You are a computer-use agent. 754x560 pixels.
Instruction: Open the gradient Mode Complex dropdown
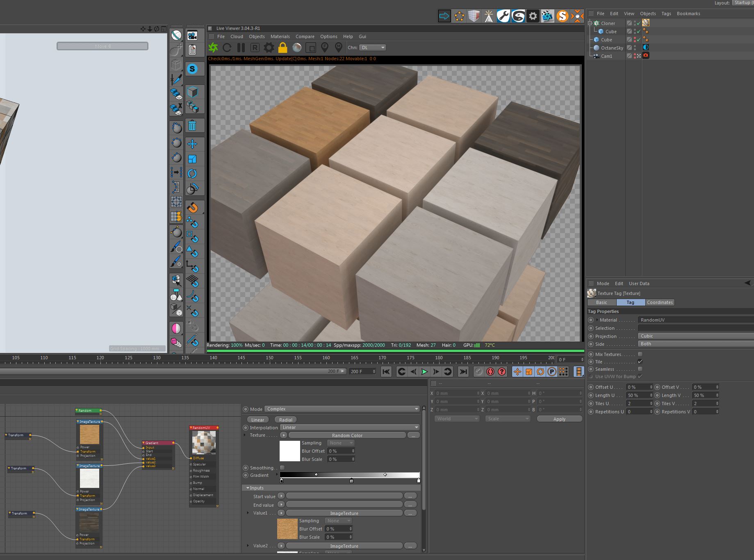[x=342, y=409]
